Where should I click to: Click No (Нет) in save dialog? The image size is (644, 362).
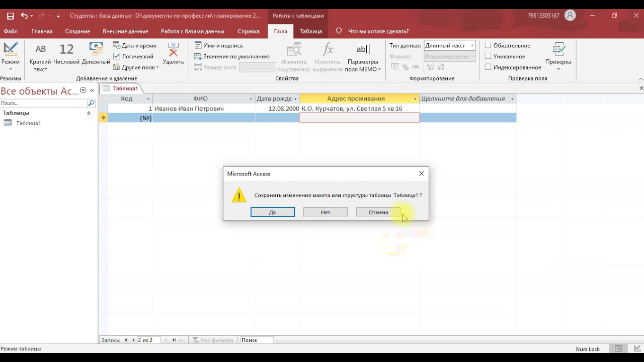tap(326, 212)
